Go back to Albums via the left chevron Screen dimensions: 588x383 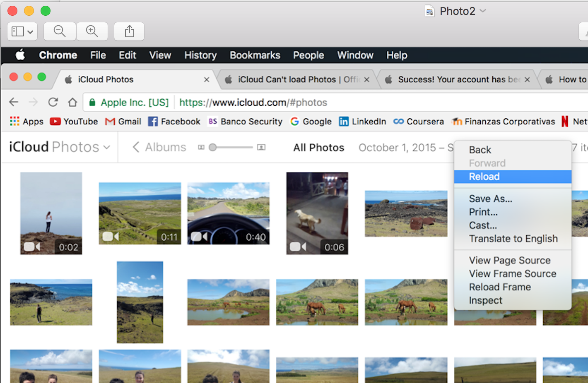point(135,147)
